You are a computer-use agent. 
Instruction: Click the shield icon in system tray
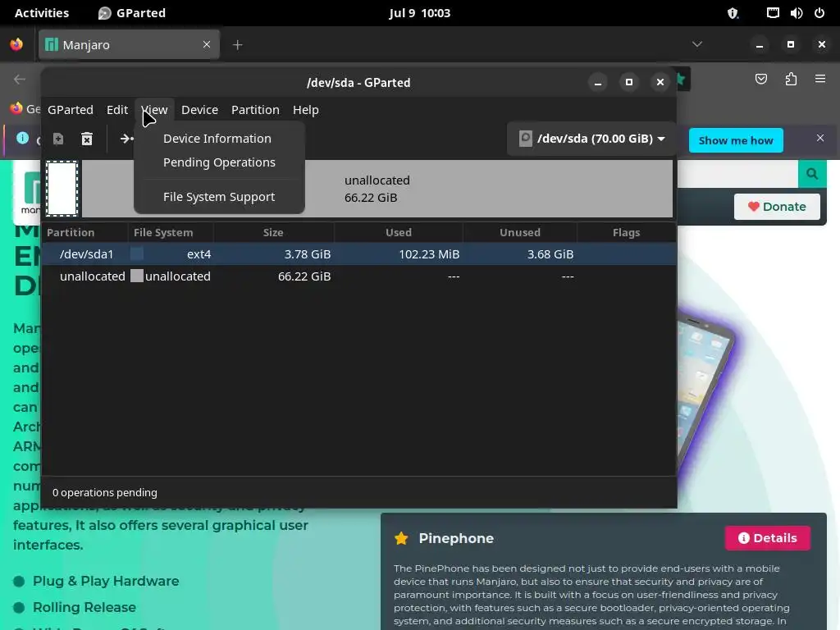point(733,13)
